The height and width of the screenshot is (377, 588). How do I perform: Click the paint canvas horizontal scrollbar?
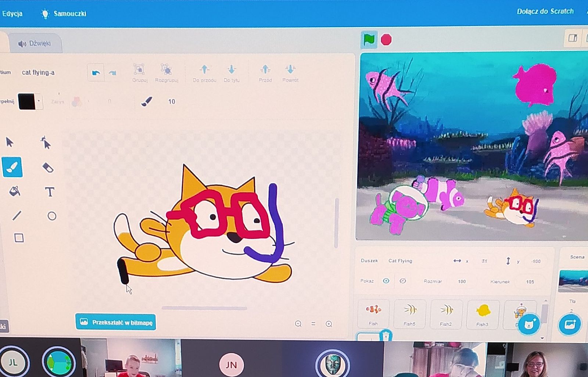pos(204,308)
